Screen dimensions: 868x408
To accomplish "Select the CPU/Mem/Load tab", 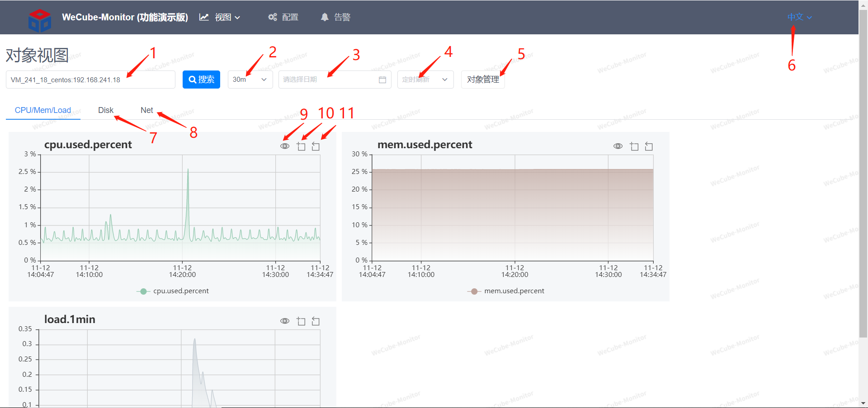I will point(43,110).
